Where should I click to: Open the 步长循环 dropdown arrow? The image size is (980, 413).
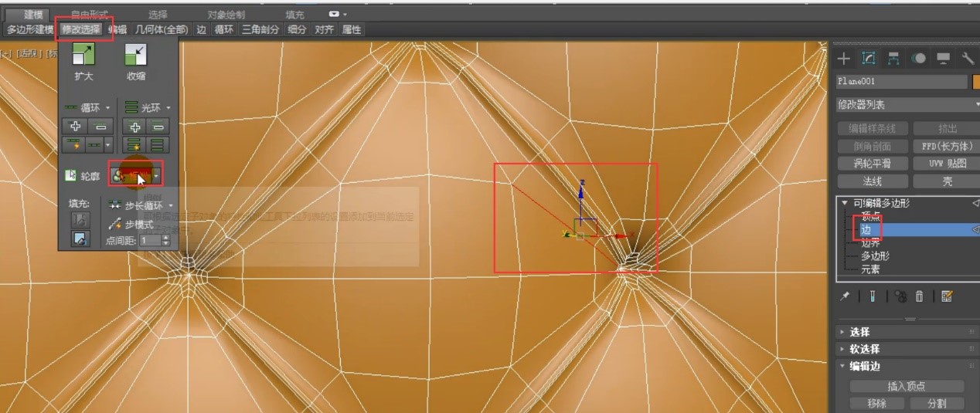(x=169, y=206)
